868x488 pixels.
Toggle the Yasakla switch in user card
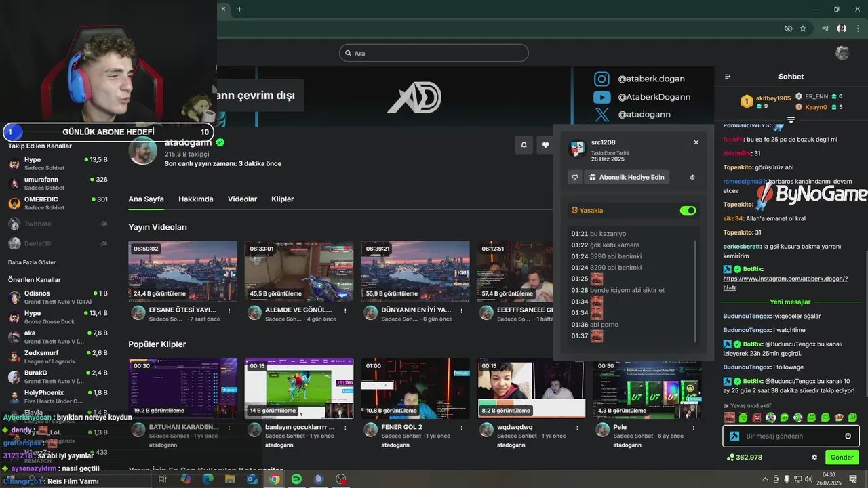pyautogui.click(x=688, y=211)
